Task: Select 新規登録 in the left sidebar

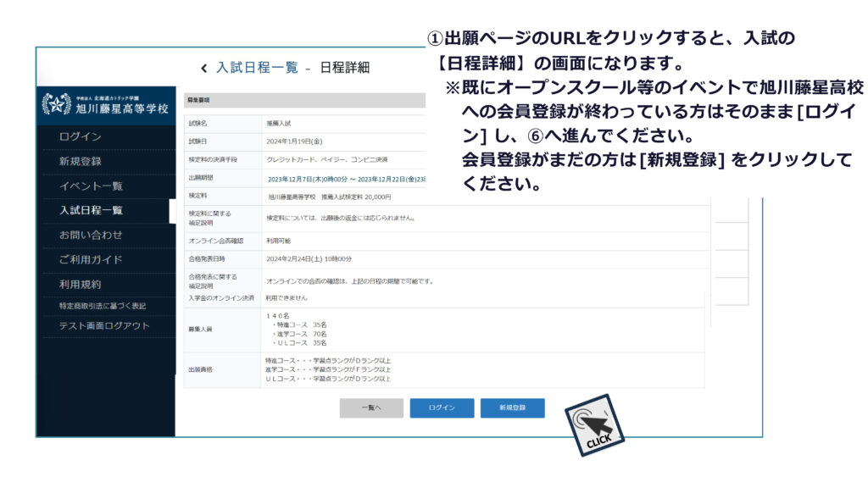Action: coord(81,162)
